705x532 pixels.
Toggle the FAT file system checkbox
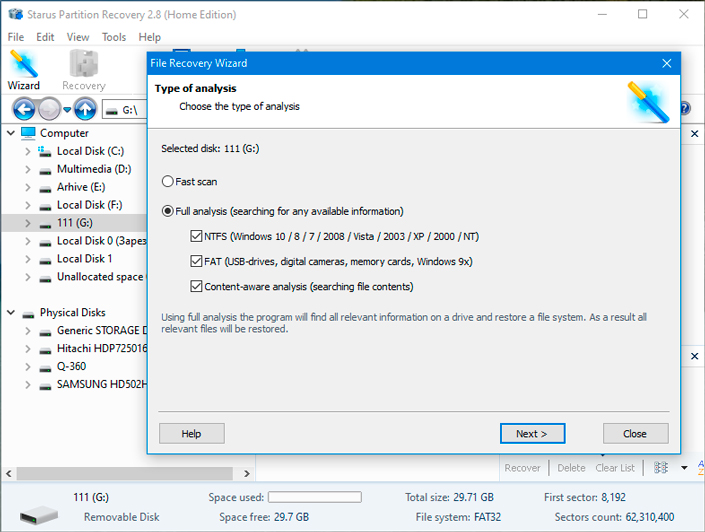[196, 261]
